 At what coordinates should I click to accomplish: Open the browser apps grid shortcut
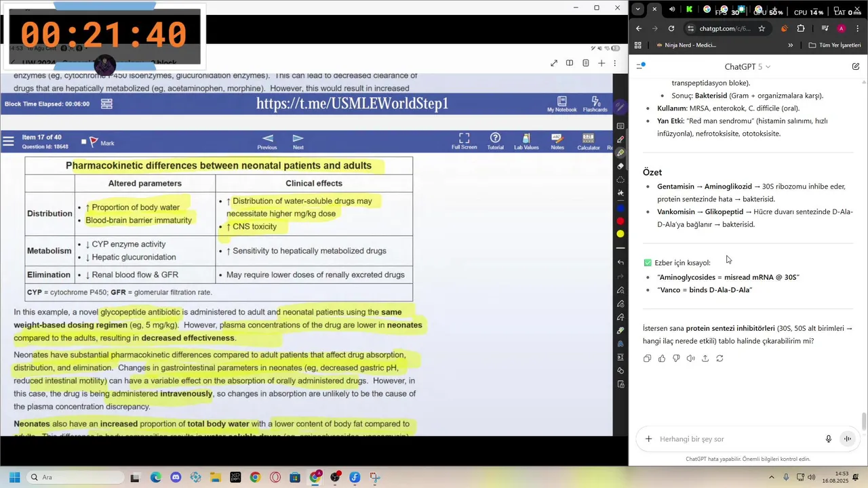tap(638, 45)
